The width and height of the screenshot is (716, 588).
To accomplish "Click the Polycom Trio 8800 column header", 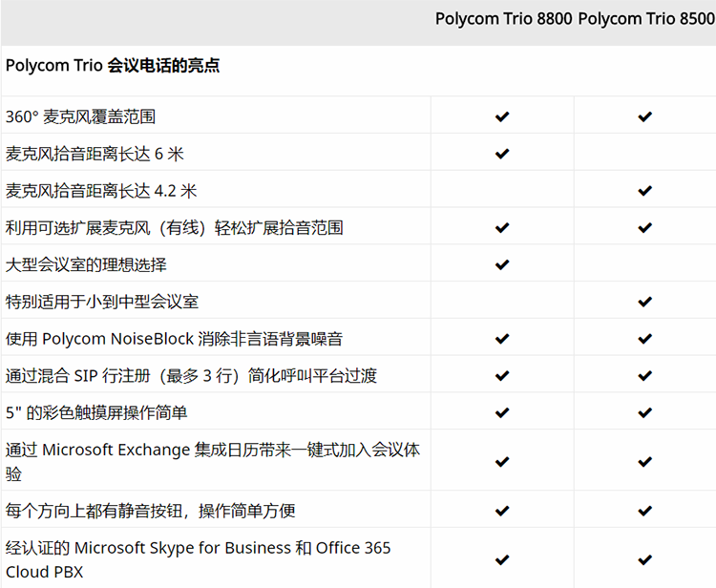I will click(x=503, y=19).
